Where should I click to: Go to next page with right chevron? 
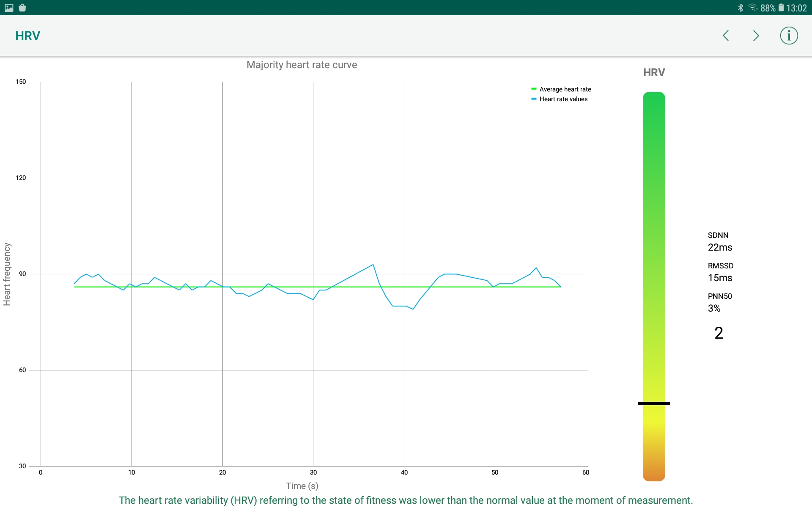pos(756,36)
